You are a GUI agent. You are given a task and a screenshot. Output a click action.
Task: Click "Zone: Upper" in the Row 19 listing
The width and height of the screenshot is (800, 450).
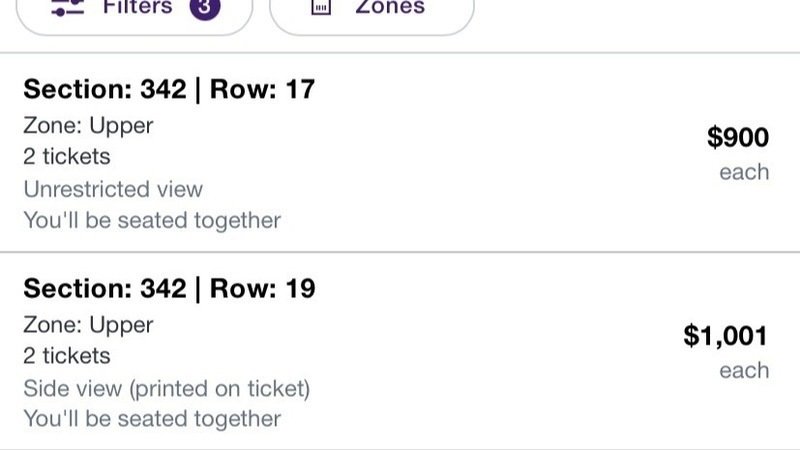[88, 325]
